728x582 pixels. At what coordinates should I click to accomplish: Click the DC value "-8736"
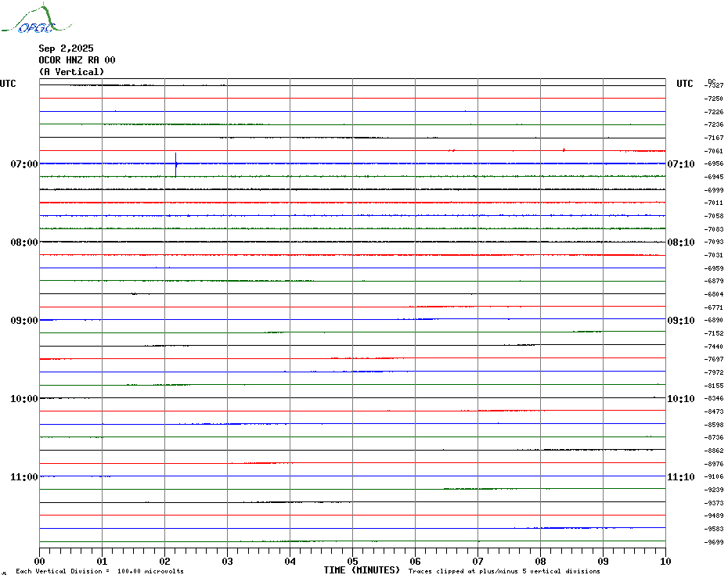(714, 437)
